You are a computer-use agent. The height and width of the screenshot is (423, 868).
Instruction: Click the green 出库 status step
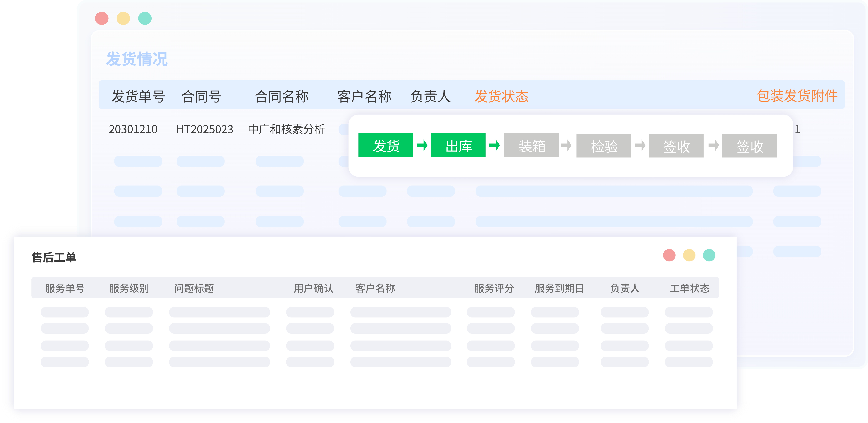point(458,145)
